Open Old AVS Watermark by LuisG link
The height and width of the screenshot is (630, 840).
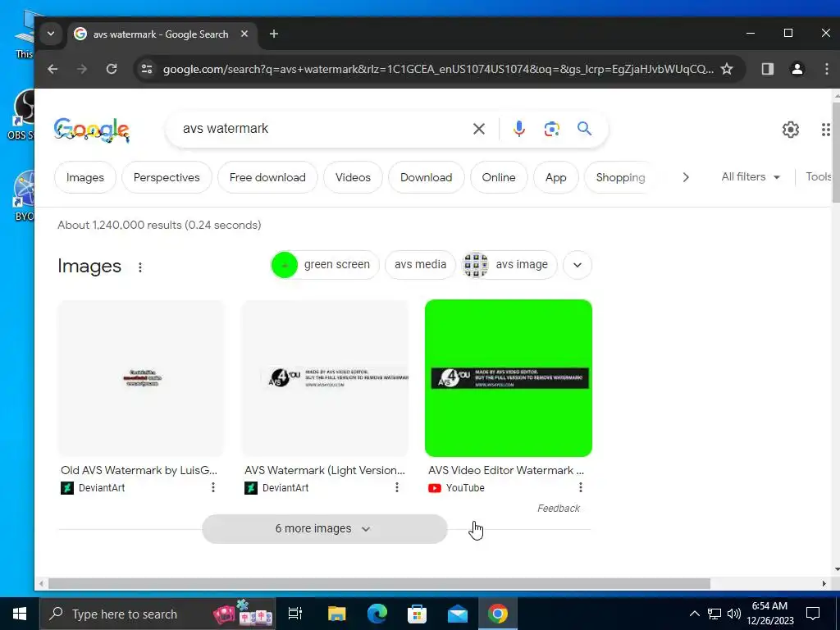pyautogui.click(x=139, y=470)
